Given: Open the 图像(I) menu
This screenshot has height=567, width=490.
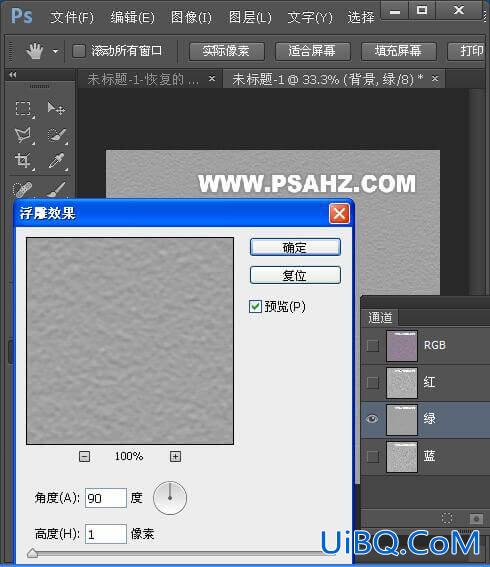Looking at the screenshot, I should click(x=191, y=17).
